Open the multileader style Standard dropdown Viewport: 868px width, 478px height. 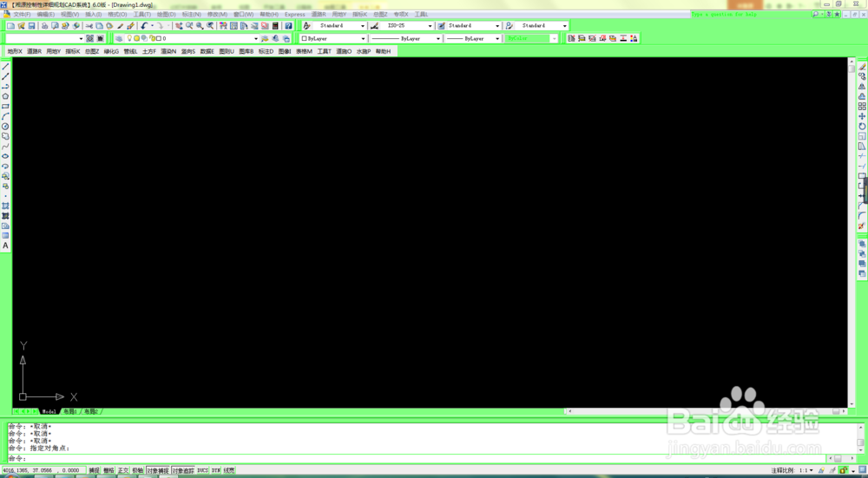[x=565, y=25]
